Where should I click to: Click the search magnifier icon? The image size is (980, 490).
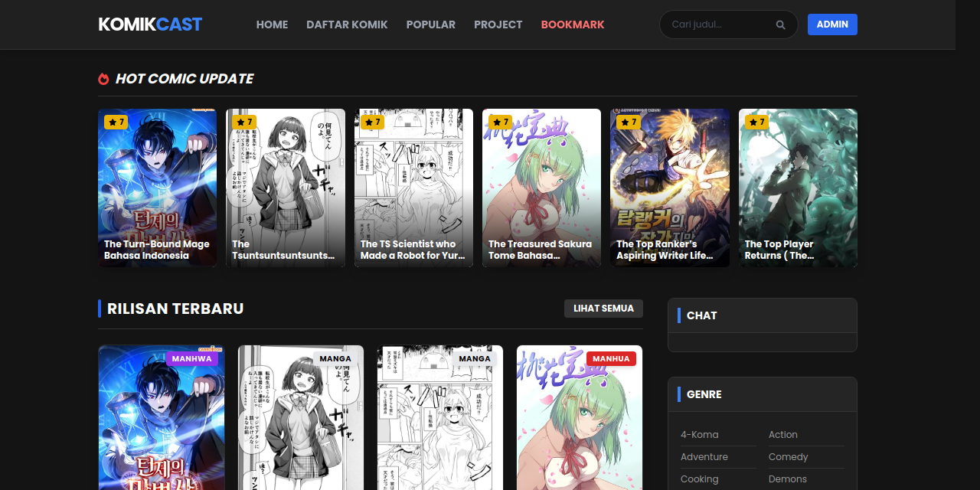[780, 24]
